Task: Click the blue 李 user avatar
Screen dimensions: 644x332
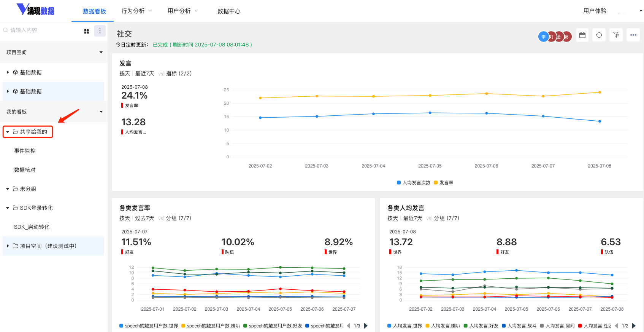Action: pyautogui.click(x=544, y=37)
